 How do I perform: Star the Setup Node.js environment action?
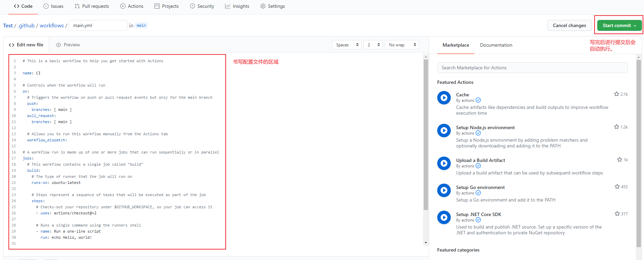[x=616, y=127]
